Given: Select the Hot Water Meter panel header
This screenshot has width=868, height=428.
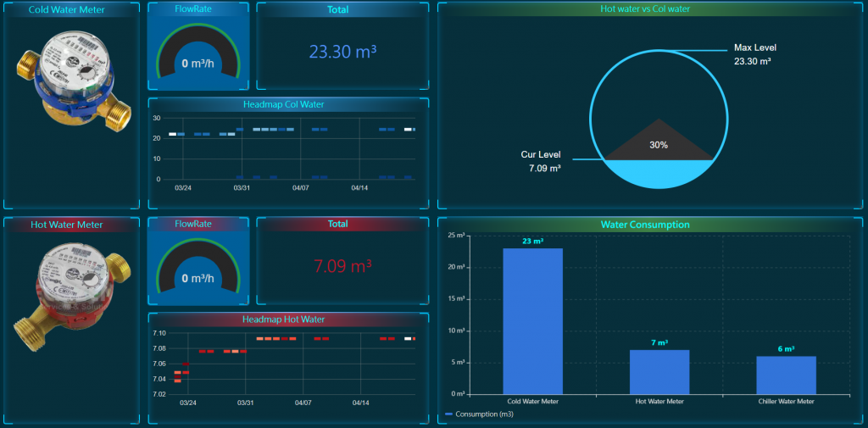Looking at the screenshot, I should 67,225.
